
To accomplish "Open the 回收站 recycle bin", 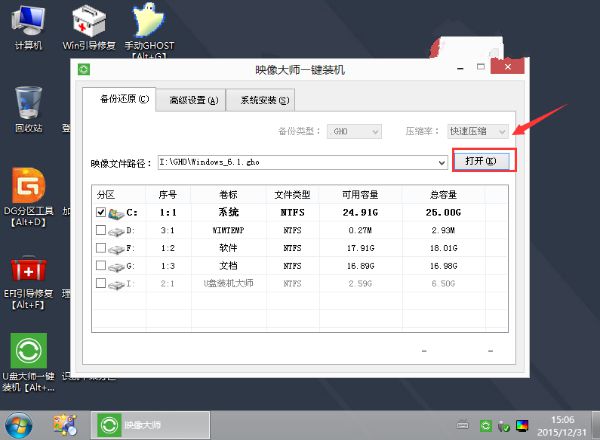I will click(x=27, y=104).
